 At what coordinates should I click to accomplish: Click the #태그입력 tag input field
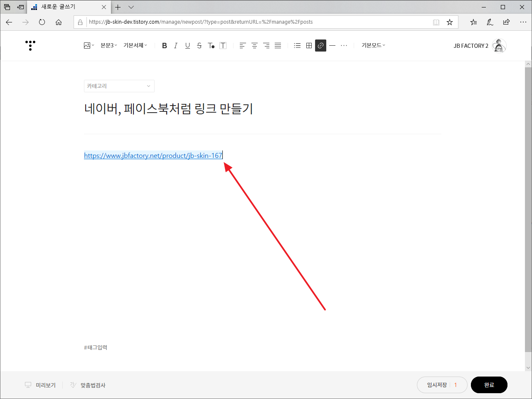point(96,347)
